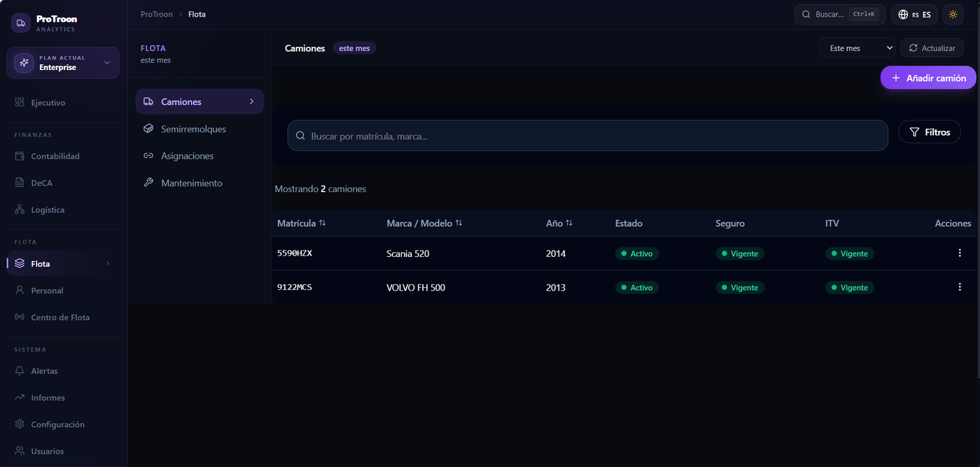980x467 pixels.
Task: Open the global search box with Ctrl+K
Action: (x=840, y=15)
